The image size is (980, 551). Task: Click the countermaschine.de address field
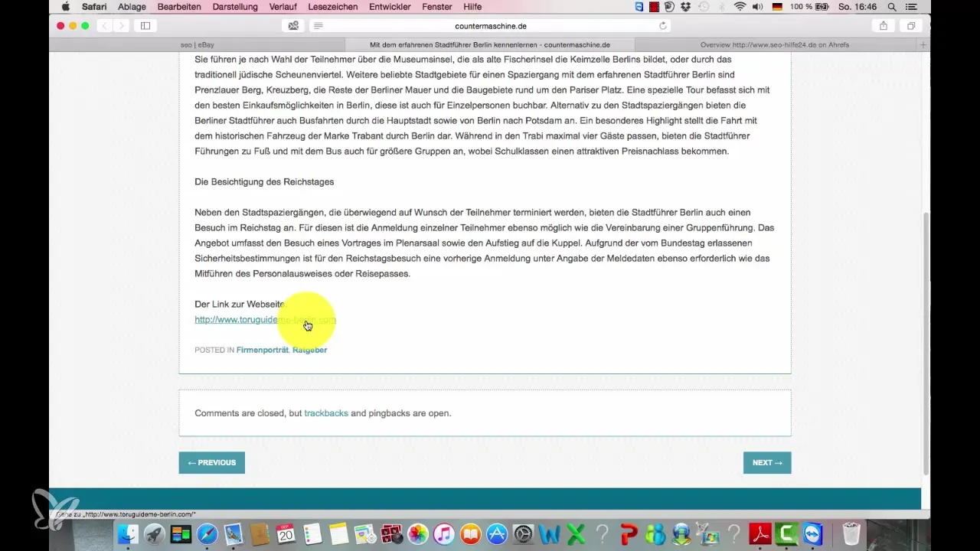point(491,26)
